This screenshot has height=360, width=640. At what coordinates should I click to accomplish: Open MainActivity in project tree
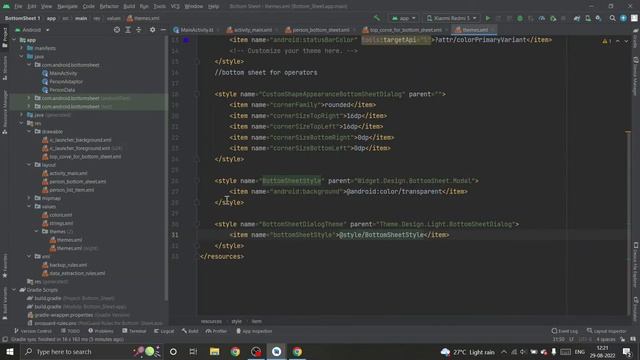(63, 73)
